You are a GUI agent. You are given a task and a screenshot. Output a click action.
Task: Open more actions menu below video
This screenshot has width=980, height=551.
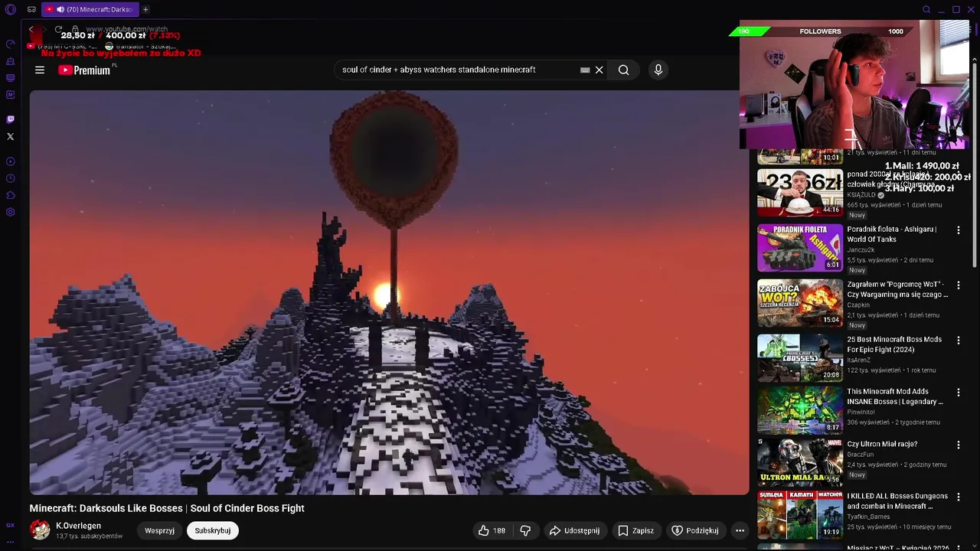coord(740,530)
